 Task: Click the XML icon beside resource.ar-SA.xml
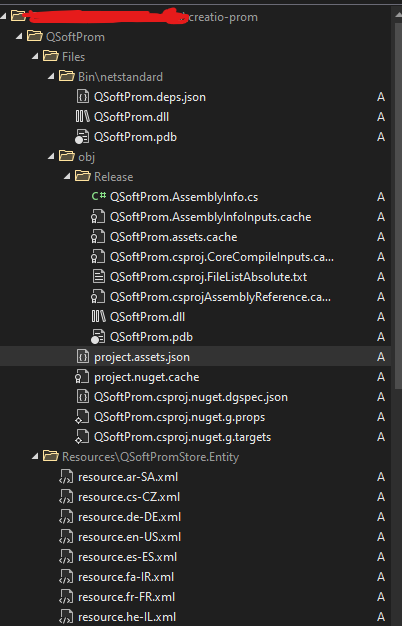66,477
